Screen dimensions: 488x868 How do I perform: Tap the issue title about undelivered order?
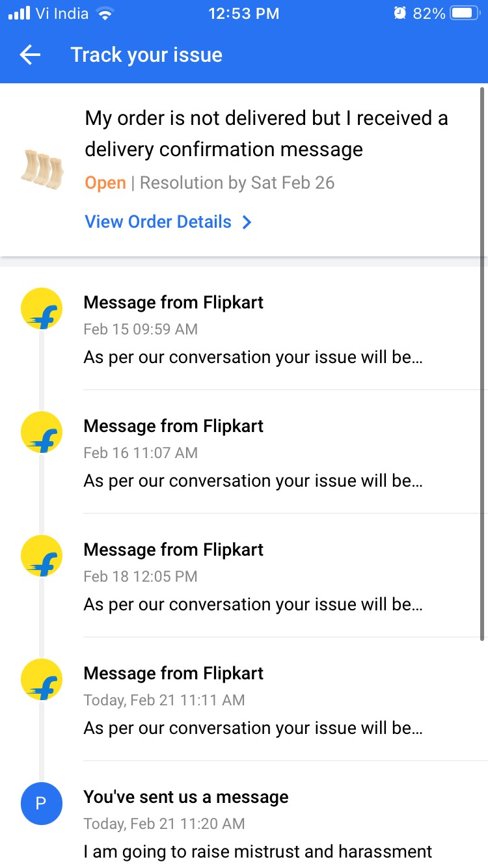tap(266, 133)
